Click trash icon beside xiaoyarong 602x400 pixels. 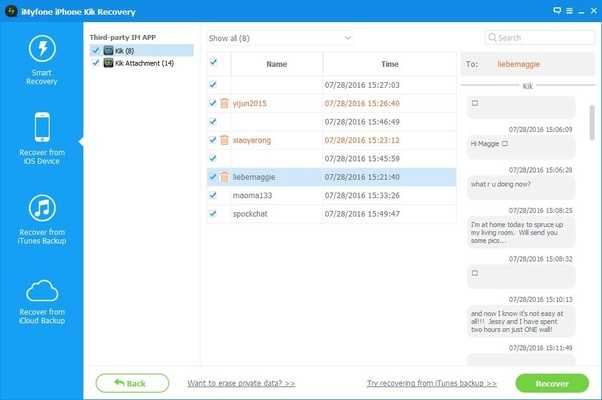[x=225, y=140]
